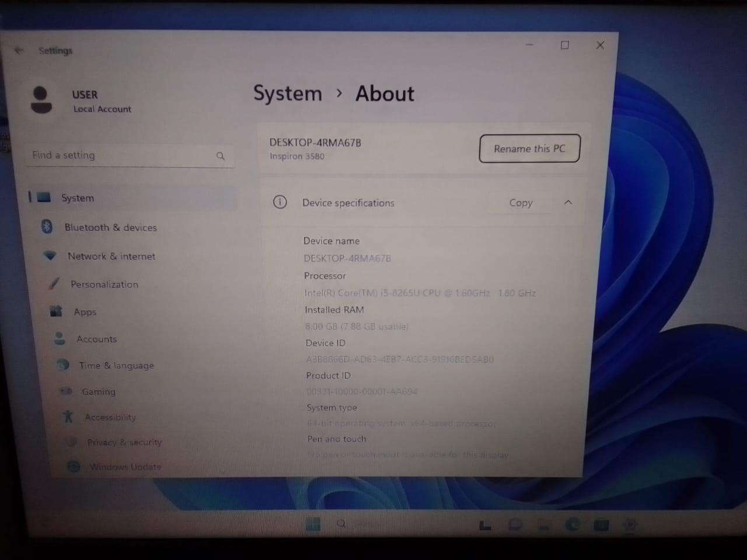
Task: Copy the device specifications
Action: pyautogui.click(x=521, y=202)
